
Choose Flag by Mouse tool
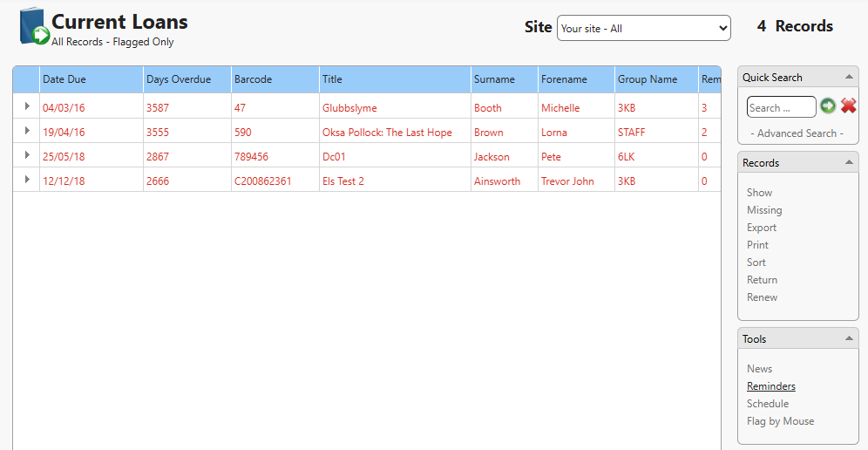click(x=780, y=421)
